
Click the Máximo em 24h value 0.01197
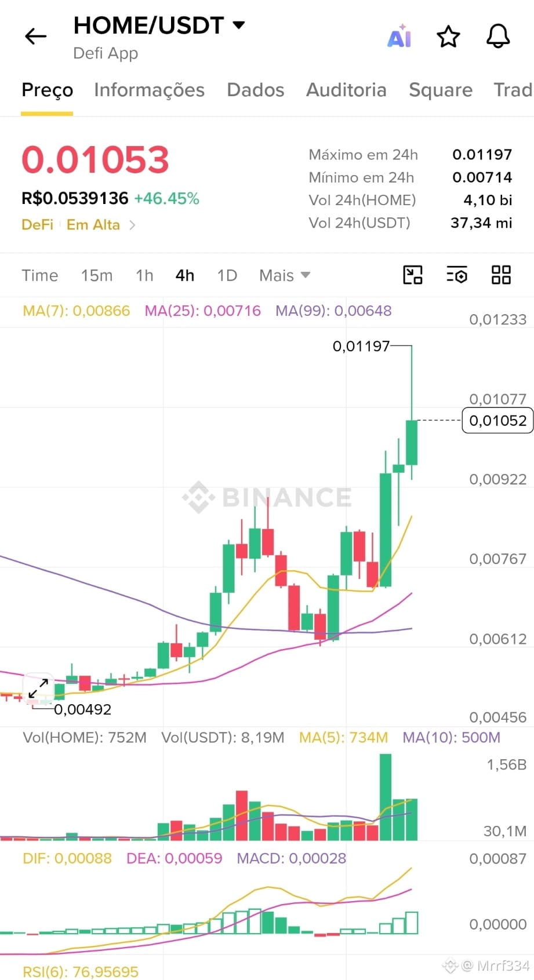pyautogui.click(x=482, y=155)
